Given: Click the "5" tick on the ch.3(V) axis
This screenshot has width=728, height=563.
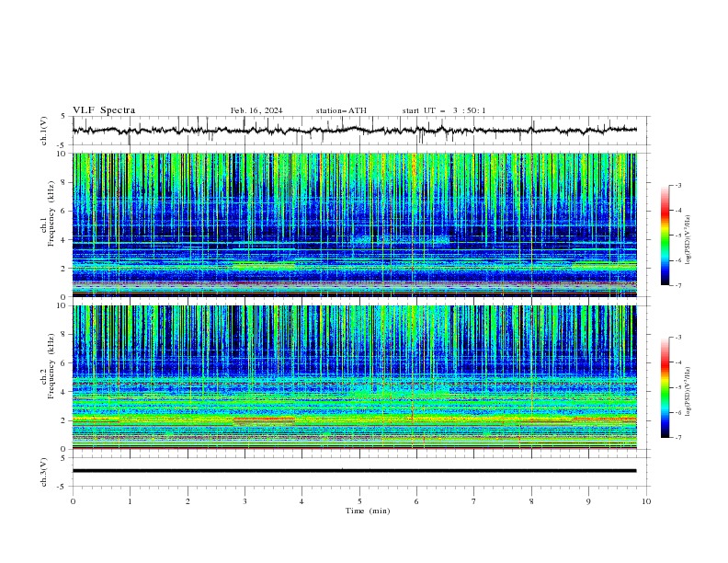Looking at the screenshot, I should (64, 458).
